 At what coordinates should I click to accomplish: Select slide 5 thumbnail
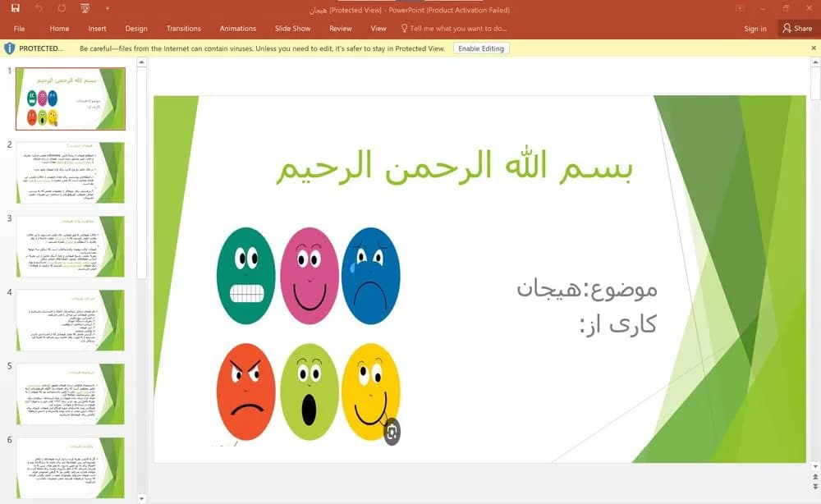tap(71, 393)
